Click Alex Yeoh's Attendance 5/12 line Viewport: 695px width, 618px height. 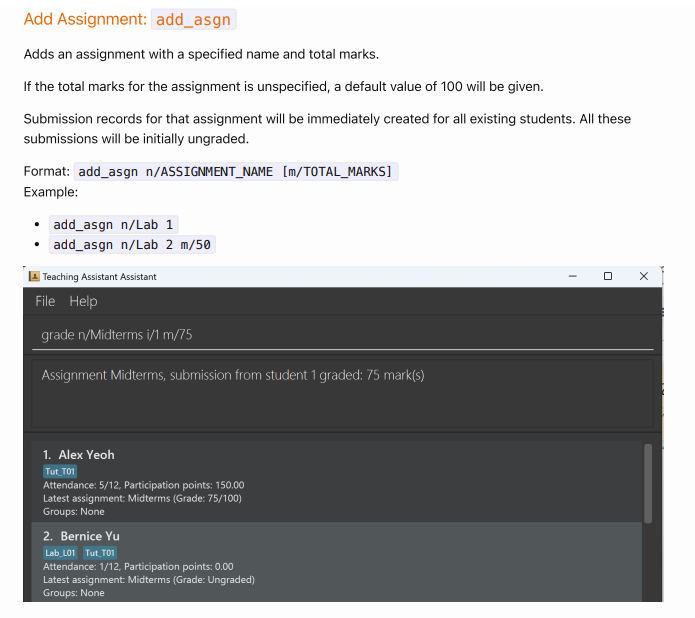coord(144,485)
